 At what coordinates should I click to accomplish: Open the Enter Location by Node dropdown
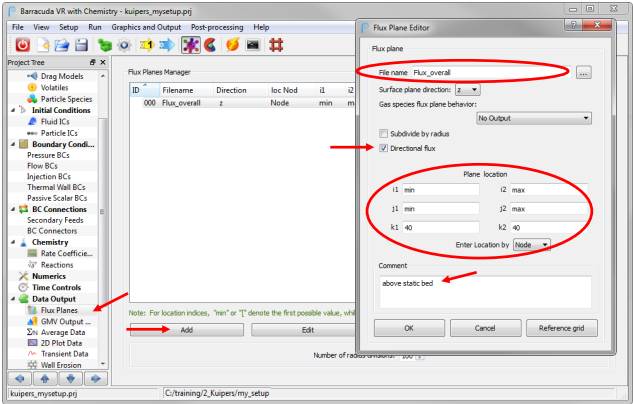(532, 244)
